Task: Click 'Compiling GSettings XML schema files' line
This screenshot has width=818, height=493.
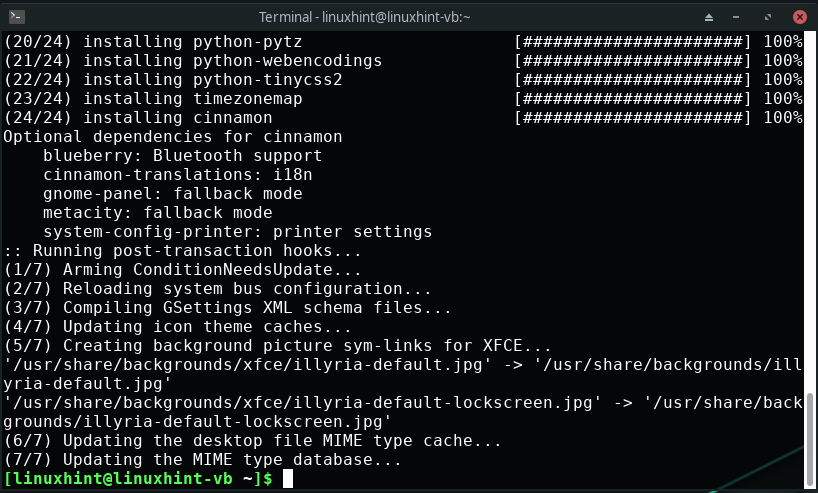Action: tap(227, 308)
